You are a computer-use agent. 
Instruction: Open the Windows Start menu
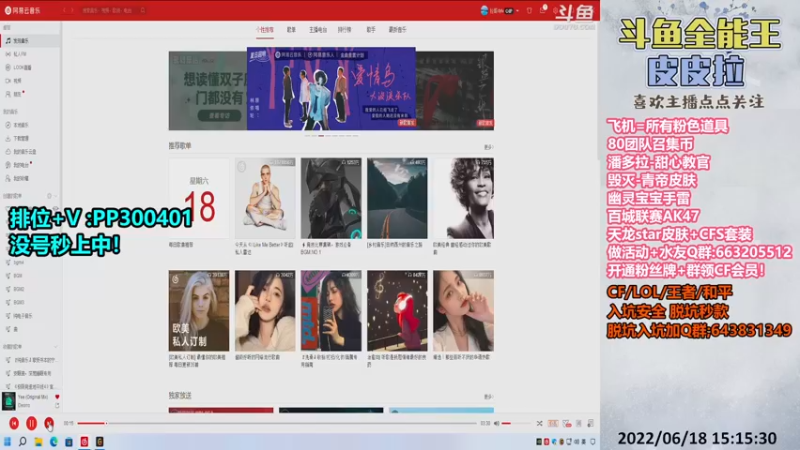7,441
